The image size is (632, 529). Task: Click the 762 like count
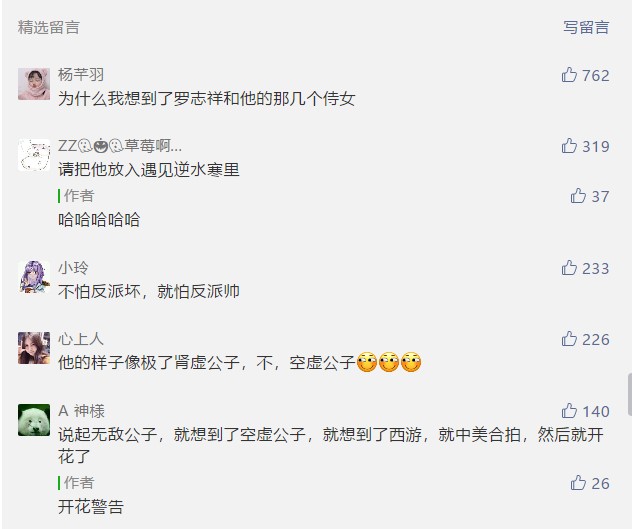coord(596,75)
